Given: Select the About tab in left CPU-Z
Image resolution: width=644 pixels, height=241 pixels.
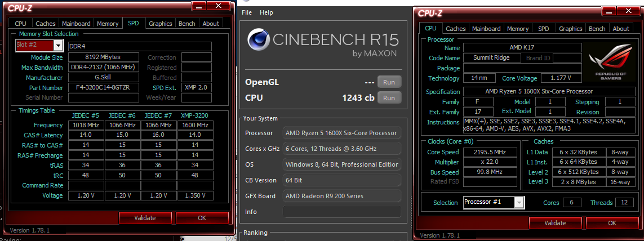Looking at the screenshot, I should click(211, 24).
